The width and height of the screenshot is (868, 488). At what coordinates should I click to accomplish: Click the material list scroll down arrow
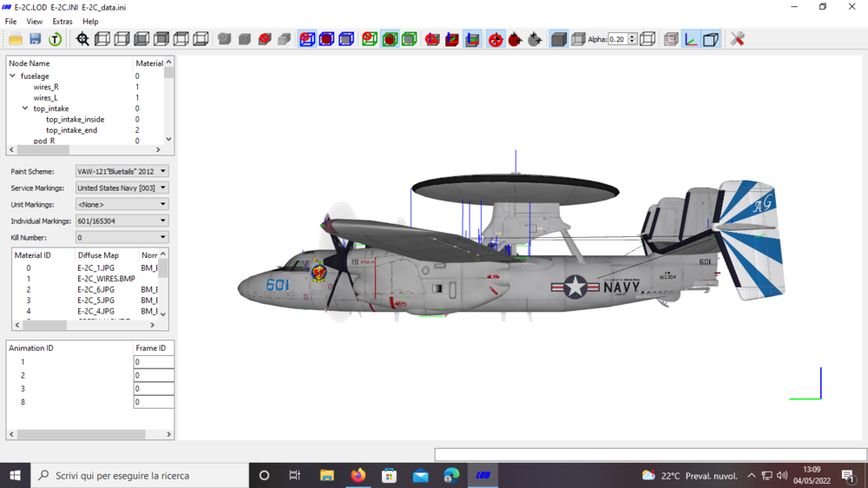coord(163,314)
